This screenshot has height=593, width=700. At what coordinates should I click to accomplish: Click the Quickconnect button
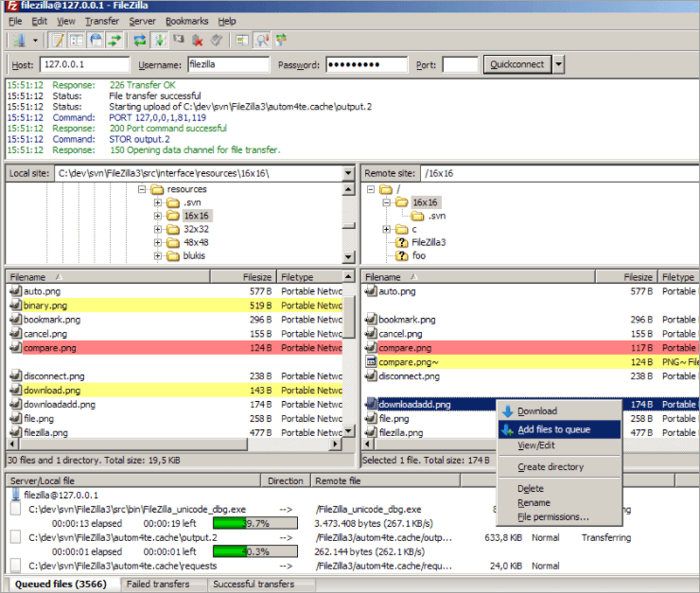517,64
